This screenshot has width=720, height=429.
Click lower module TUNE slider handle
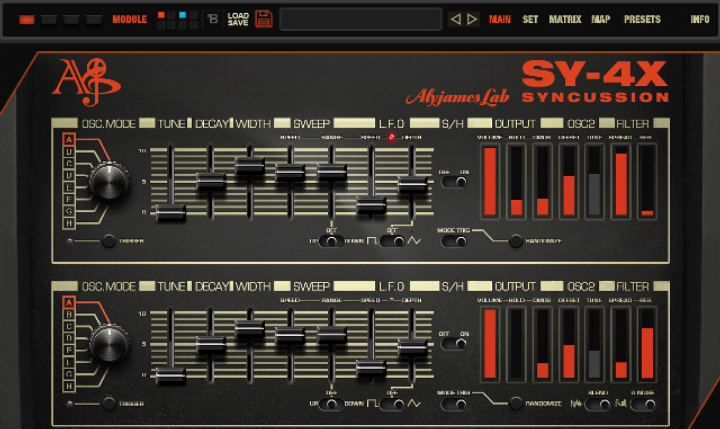[x=170, y=376]
